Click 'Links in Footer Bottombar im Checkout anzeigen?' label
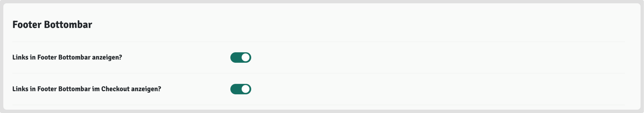 86,89
